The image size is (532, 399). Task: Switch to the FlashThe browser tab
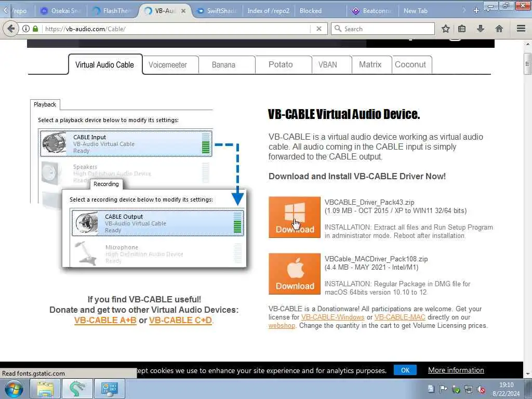pyautogui.click(x=113, y=11)
